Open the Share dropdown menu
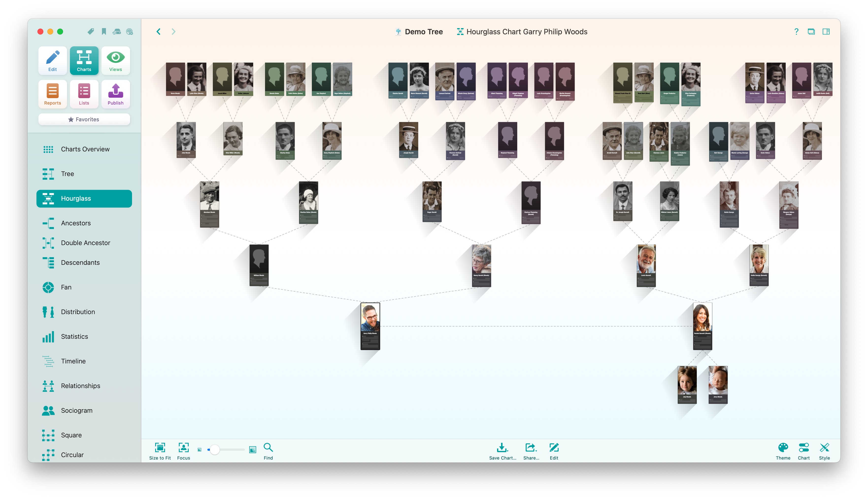Screen dimensions: 868x499 click(531, 447)
